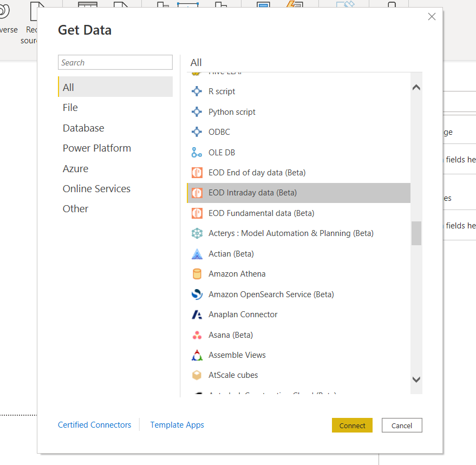Select 'AtScale cubes' entry text
This screenshot has height=465, width=476.
[233, 375]
